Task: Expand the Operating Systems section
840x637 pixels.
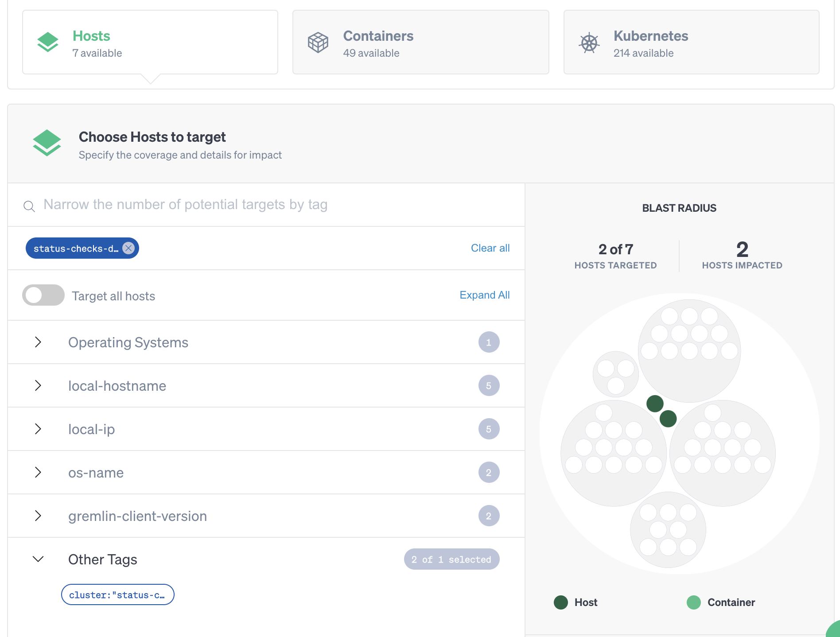Action: [38, 342]
